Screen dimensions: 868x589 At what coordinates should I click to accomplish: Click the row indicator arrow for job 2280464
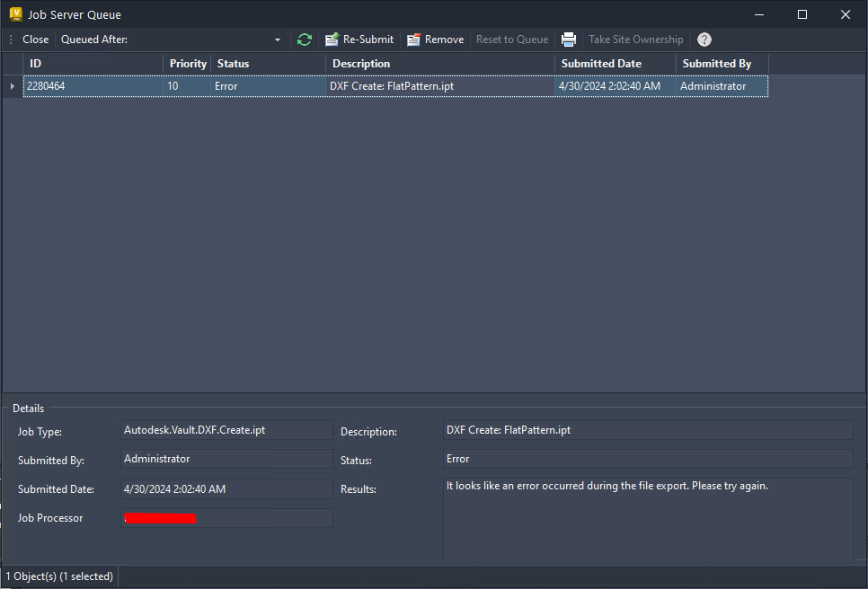[x=13, y=86]
